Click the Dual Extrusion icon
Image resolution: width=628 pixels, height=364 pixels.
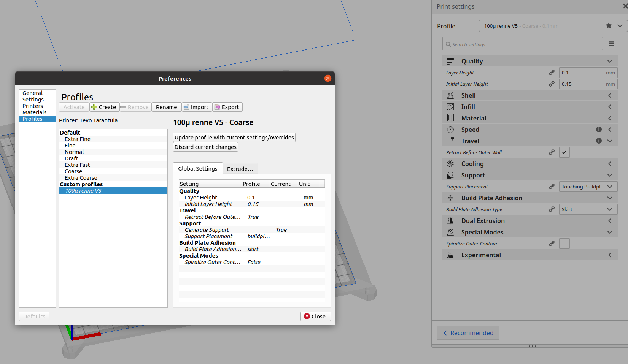(x=450, y=221)
